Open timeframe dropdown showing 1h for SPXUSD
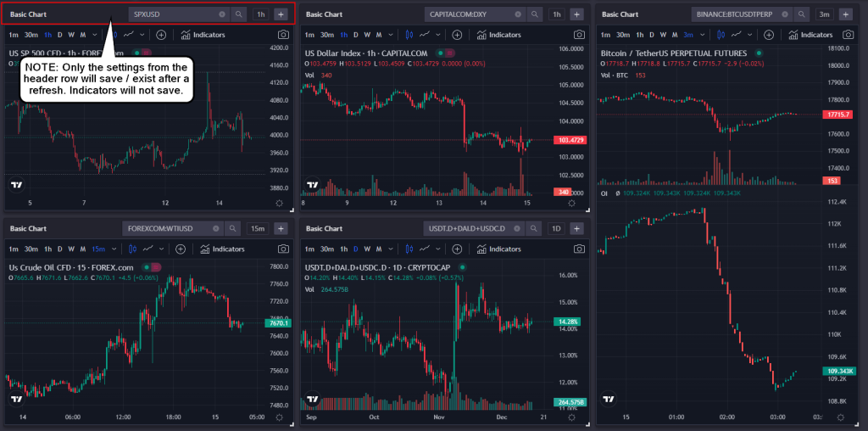This screenshot has height=431, width=868. point(260,14)
